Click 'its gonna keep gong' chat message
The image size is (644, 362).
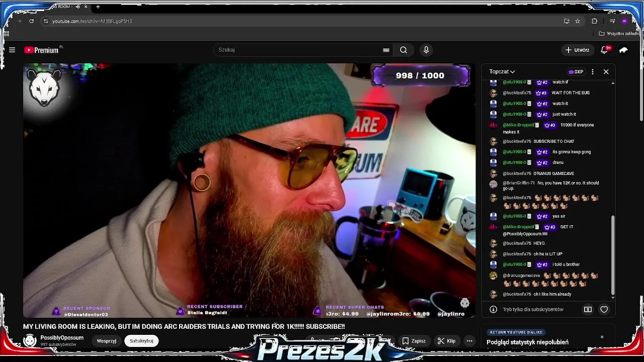(x=572, y=152)
